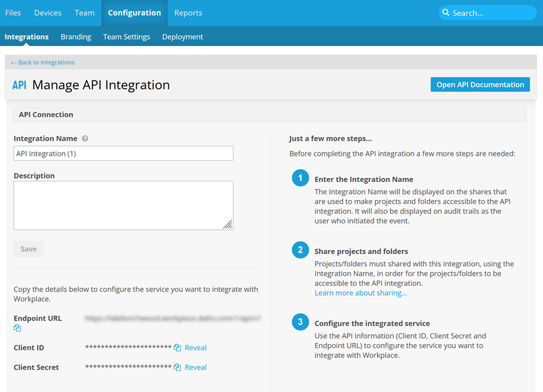Click the Search field in the top bar

(x=490, y=13)
